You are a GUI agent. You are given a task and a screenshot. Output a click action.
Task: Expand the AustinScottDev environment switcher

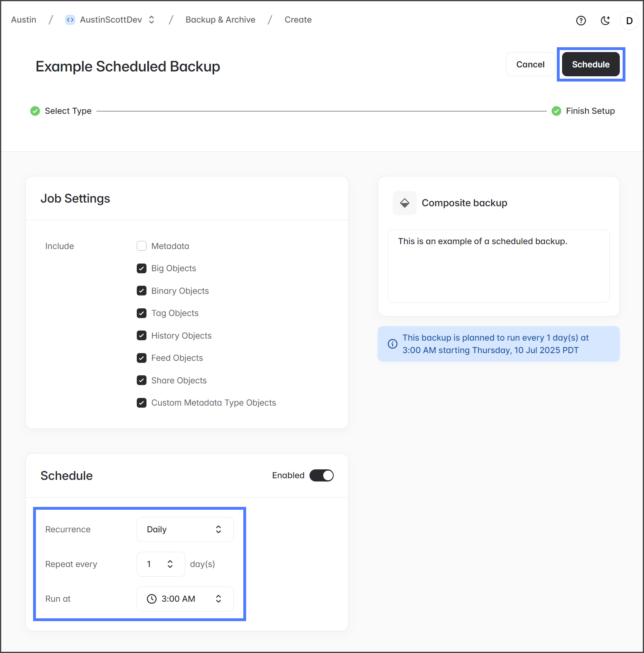pyautogui.click(x=152, y=20)
